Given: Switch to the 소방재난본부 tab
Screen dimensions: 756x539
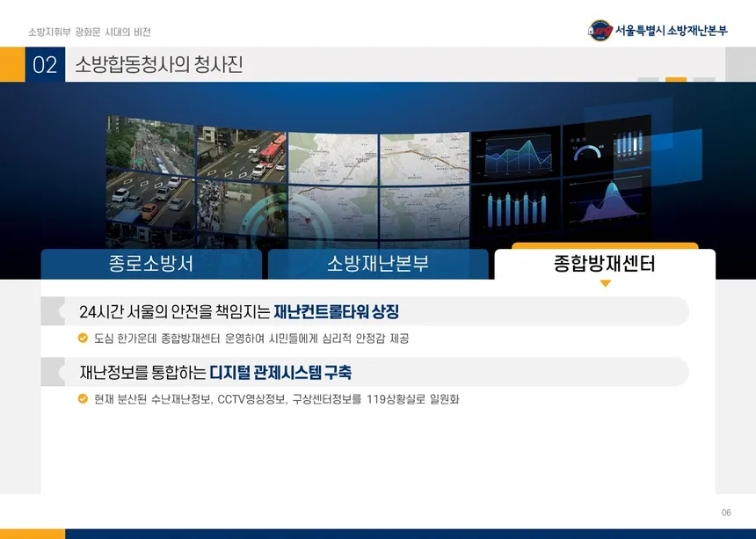Looking at the screenshot, I should pyautogui.click(x=378, y=264).
